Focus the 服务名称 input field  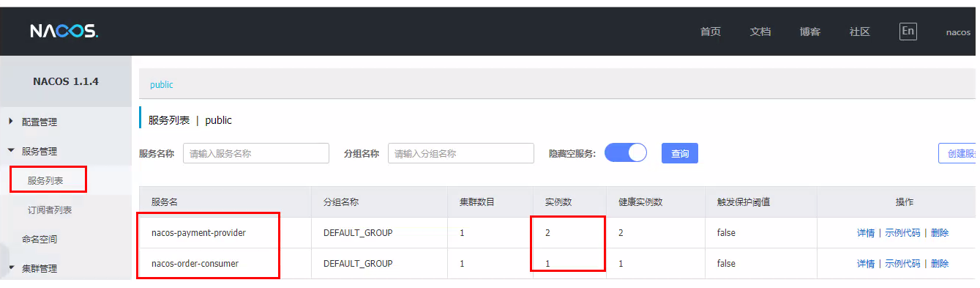[x=256, y=153]
